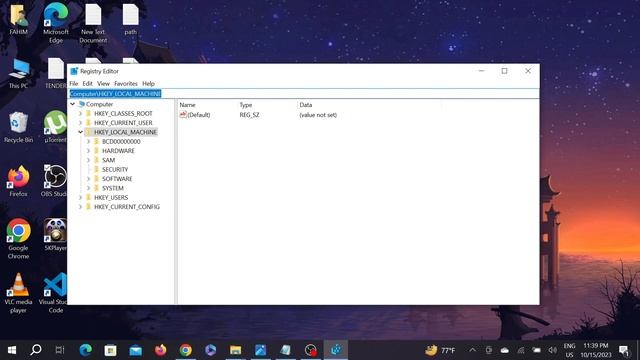Open File Explorer from taskbar
This screenshot has height=360, width=640.
click(x=236, y=350)
